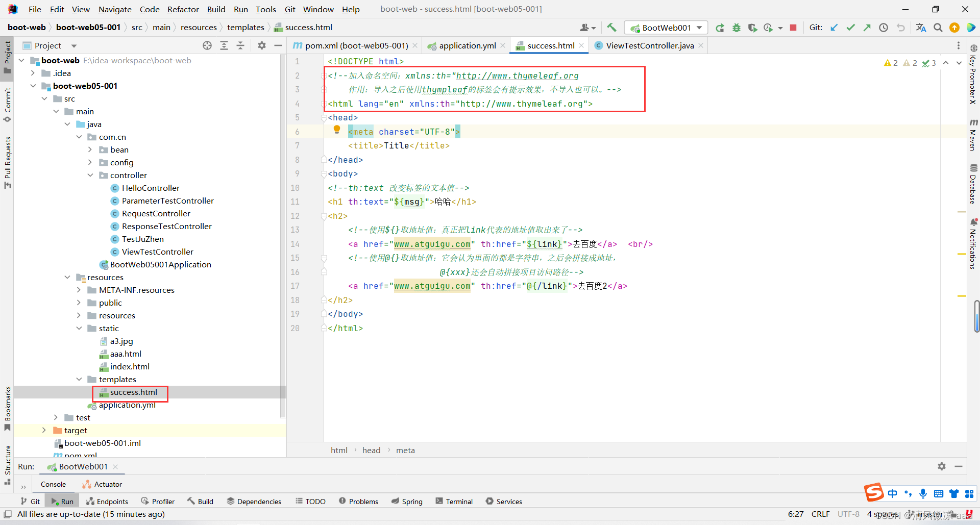The image size is (980, 525).
Task: Collapse the static folder
Action: 79,328
